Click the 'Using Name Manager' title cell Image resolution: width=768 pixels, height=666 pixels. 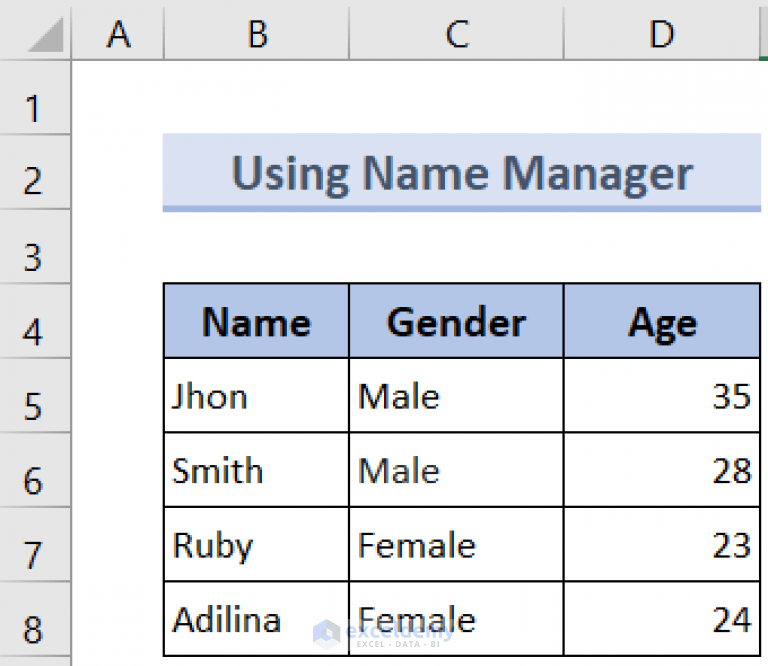point(462,172)
